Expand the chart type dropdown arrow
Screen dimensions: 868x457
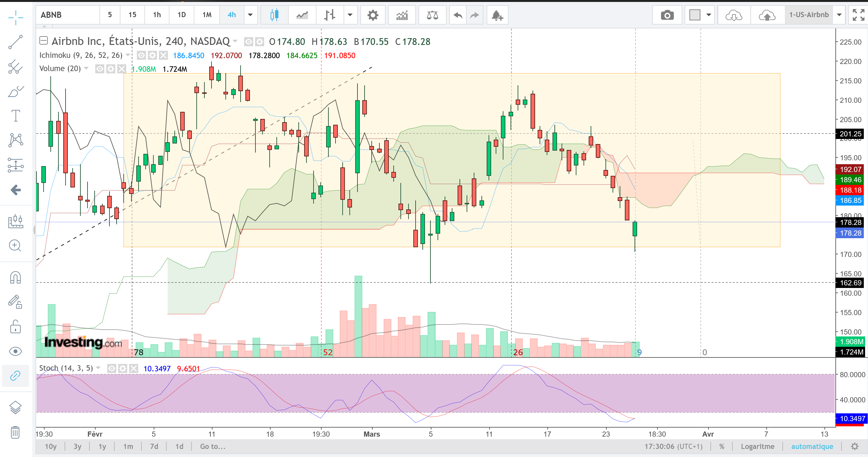350,15
